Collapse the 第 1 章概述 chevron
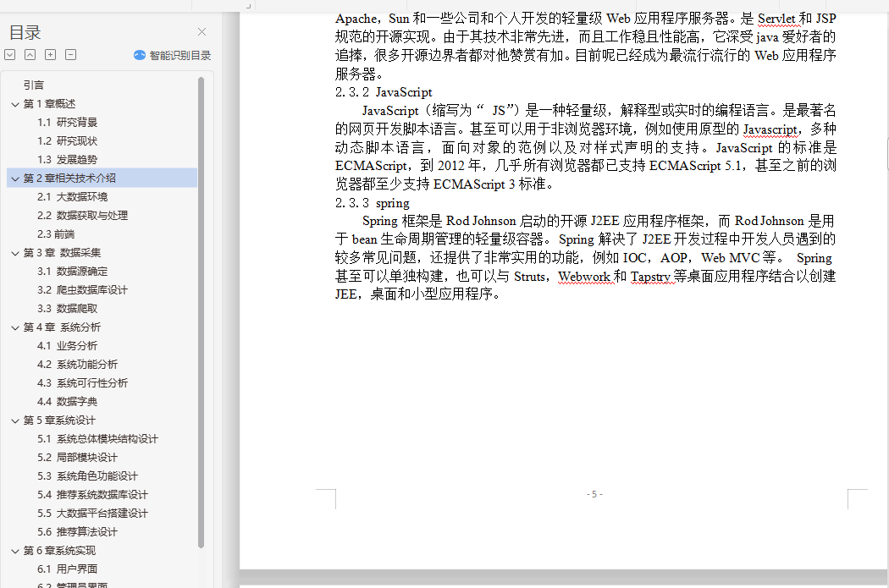Screen dimensions: 889x588 click(15, 104)
